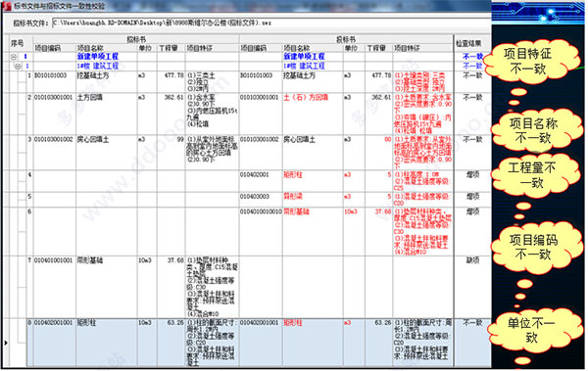
Task: Click the 投标书 group header
Action: coord(346,39)
